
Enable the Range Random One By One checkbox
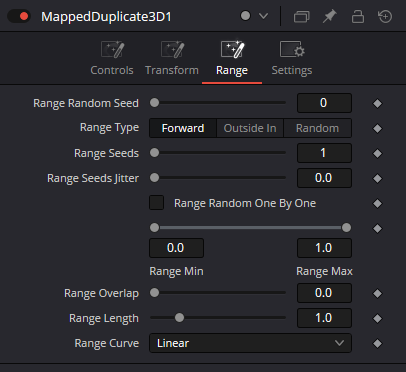(156, 203)
